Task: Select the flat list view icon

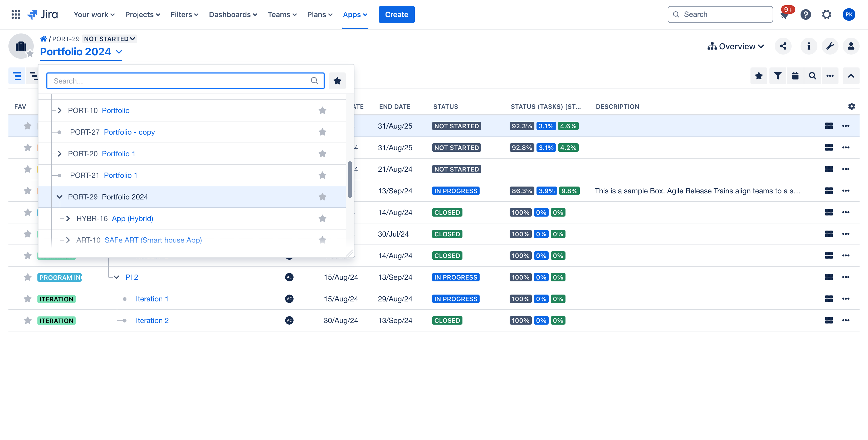Action: 17,76
